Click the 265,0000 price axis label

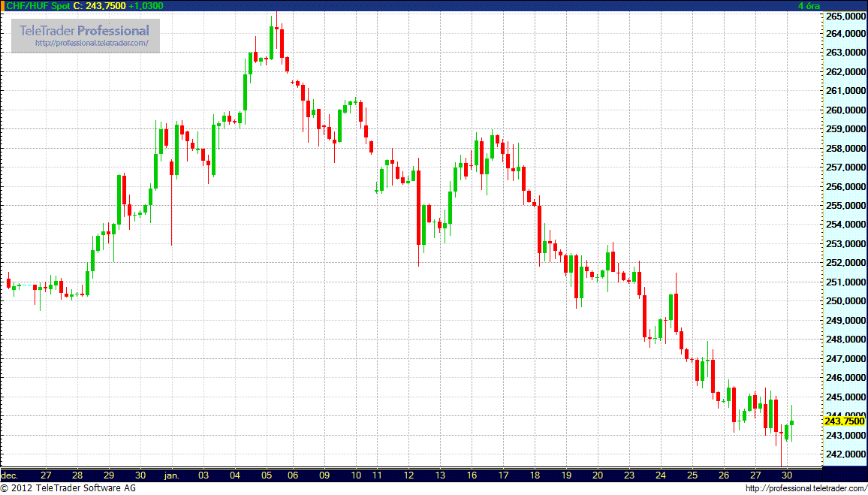(846, 17)
